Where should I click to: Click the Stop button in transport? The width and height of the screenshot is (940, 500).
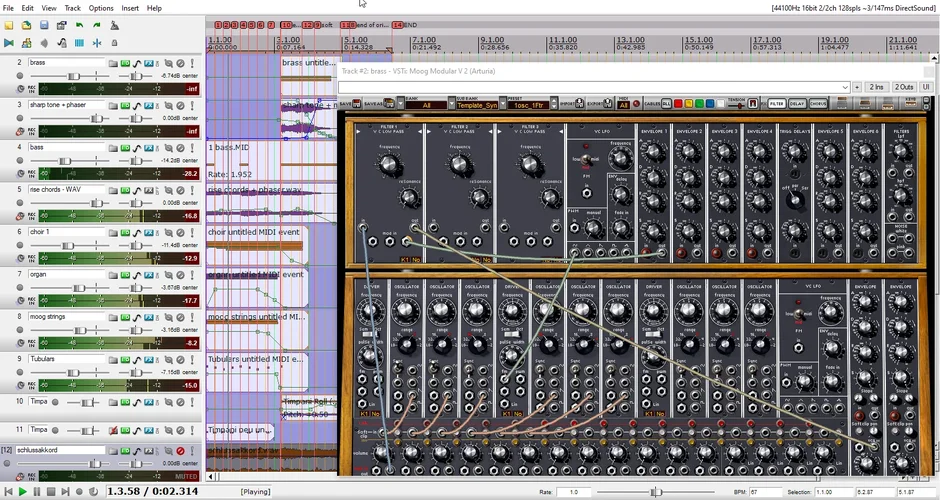52,492
